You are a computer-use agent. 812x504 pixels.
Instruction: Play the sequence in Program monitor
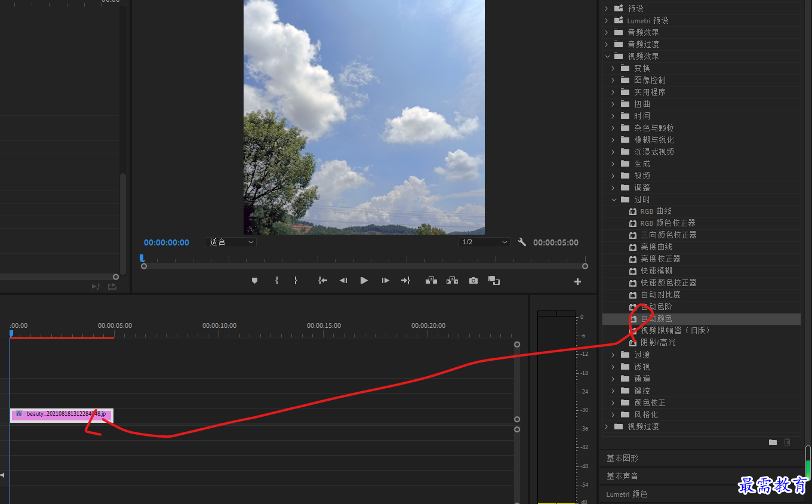(364, 281)
